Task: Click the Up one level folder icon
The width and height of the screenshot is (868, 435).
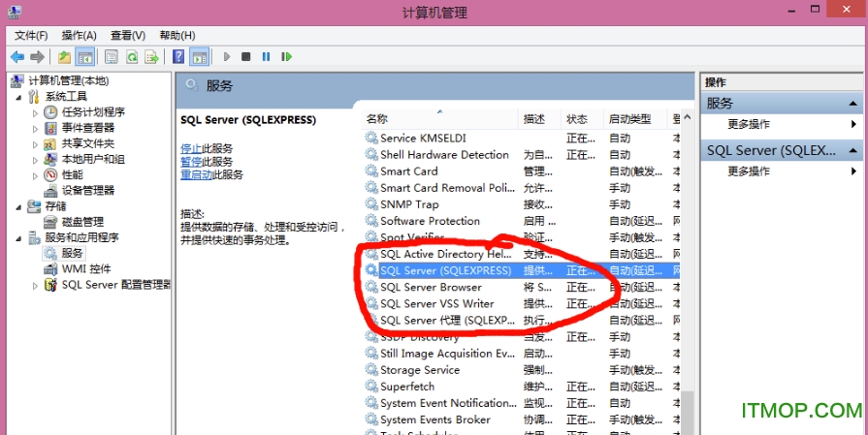Action: coord(65,56)
